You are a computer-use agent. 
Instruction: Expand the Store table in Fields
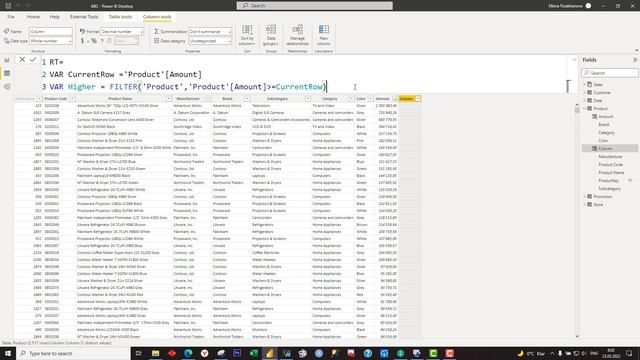(x=584, y=204)
